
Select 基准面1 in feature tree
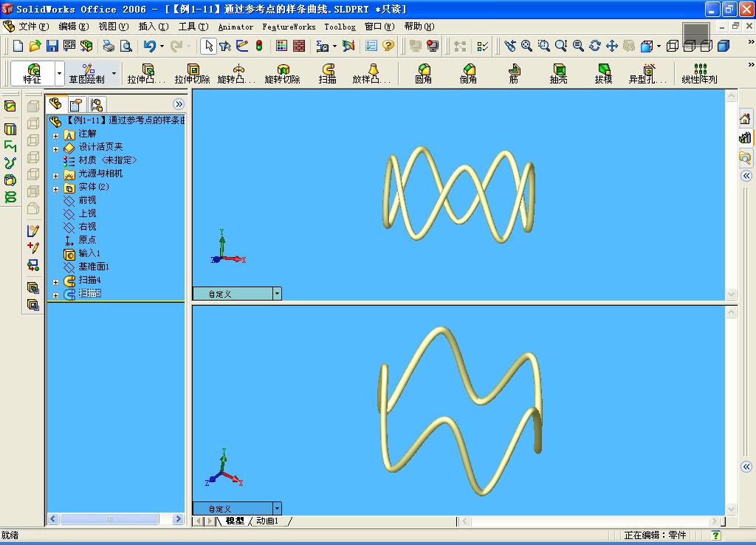pyautogui.click(x=94, y=267)
